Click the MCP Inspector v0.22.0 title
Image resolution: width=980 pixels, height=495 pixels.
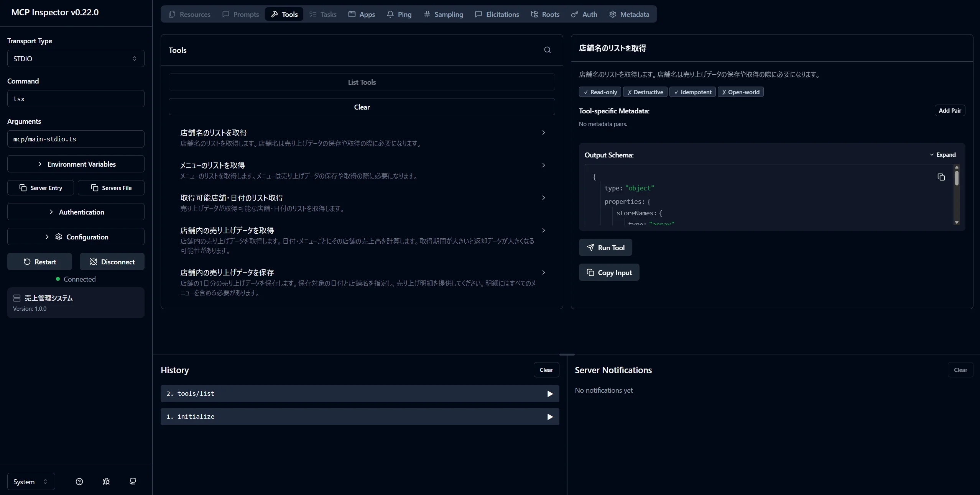point(55,12)
